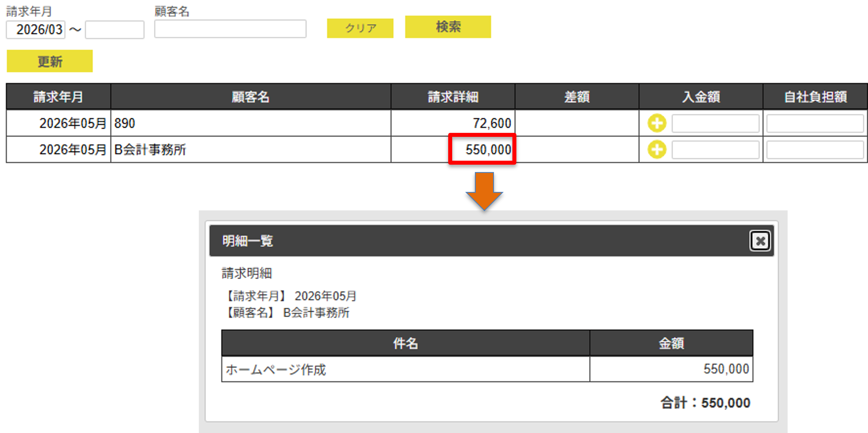
Task: Click the 更新 button
Action: [49, 61]
